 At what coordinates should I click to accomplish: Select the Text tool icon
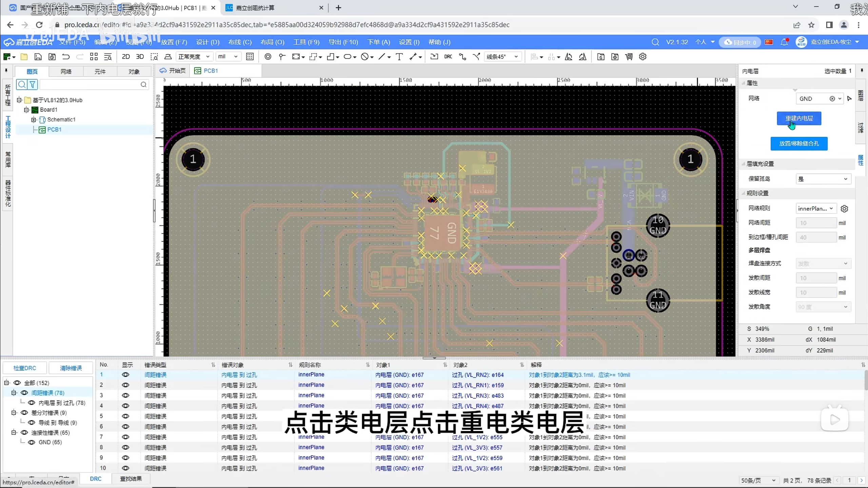point(399,57)
